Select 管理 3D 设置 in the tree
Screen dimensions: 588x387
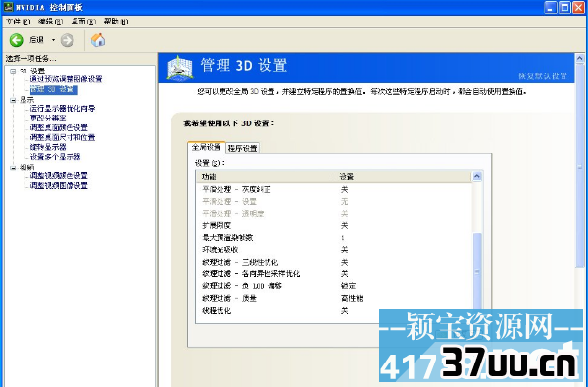coord(54,89)
